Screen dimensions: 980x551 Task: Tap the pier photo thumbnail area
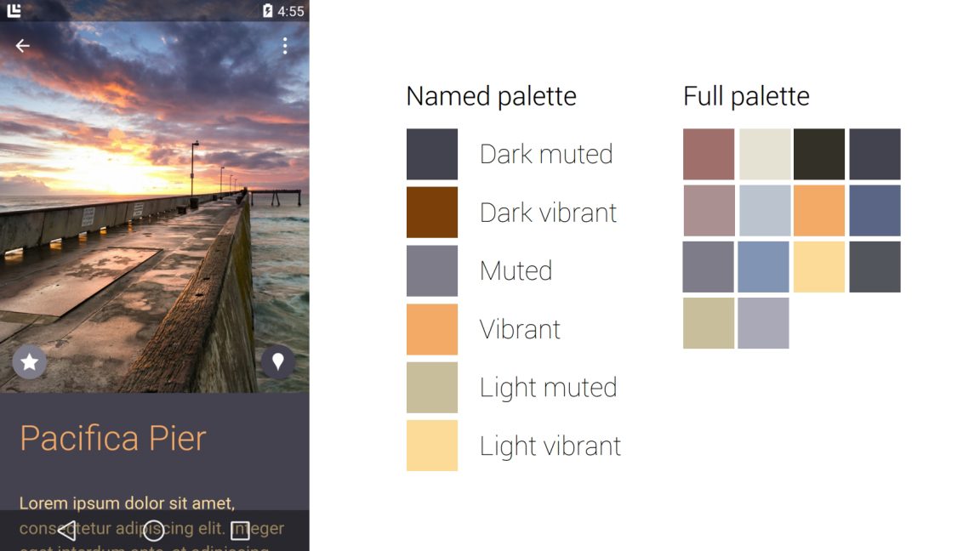click(155, 213)
